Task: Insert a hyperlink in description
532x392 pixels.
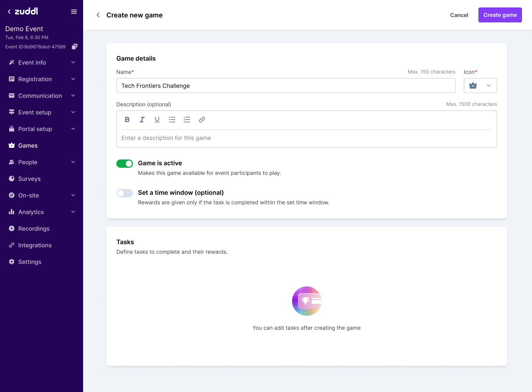Action: [x=202, y=120]
